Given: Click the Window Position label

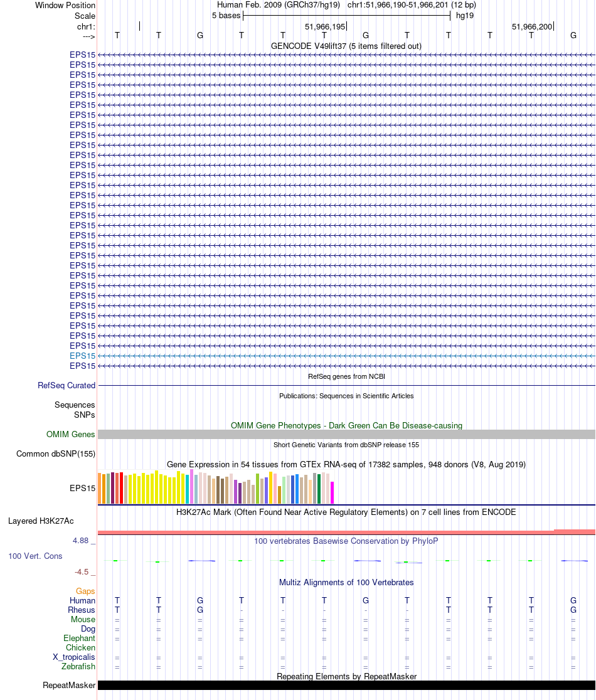Looking at the screenshot, I should (65, 6).
